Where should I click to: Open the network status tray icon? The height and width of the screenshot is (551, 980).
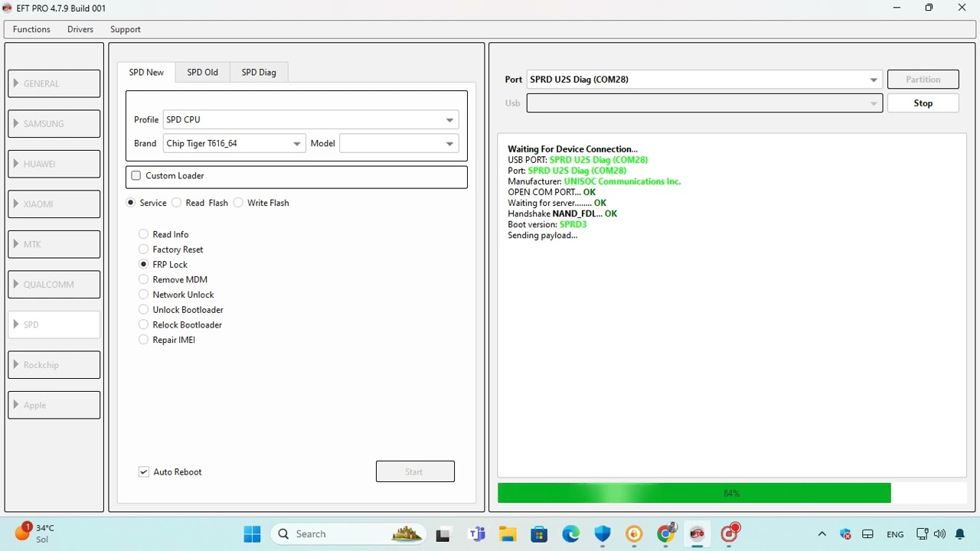click(922, 534)
